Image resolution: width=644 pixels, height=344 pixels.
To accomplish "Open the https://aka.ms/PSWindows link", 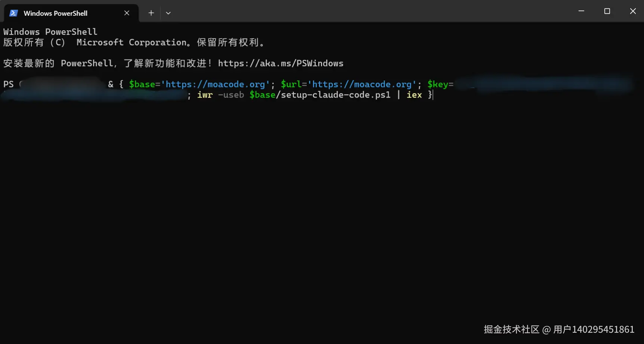I will tap(281, 63).
